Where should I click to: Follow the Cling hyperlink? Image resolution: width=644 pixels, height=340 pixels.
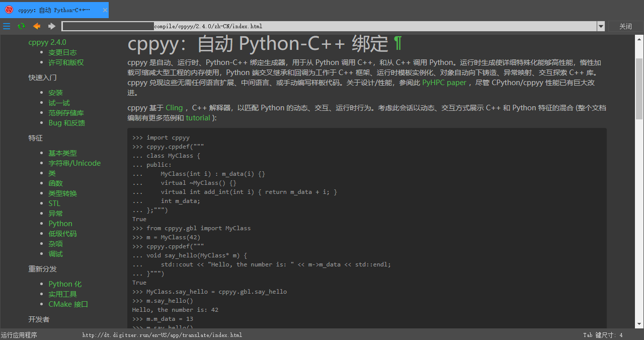[x=174, y=107]
